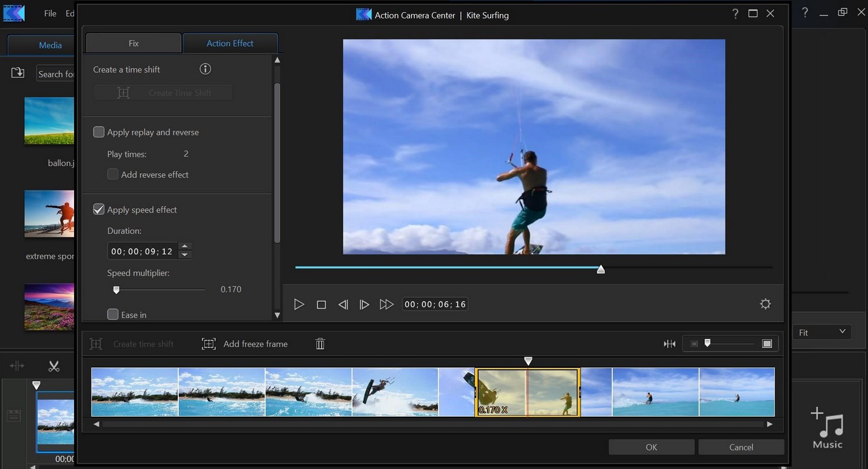
Task: Click the 0.170 speed multiplier value
Action: [x=231, y=290]
